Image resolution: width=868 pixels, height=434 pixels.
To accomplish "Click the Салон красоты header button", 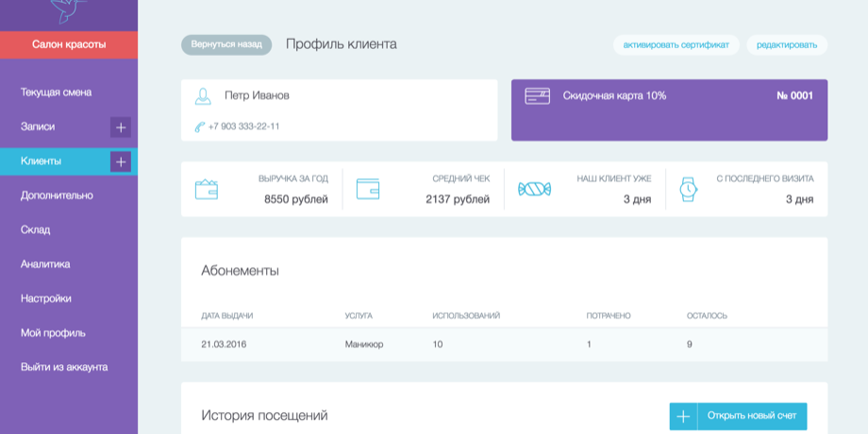I will pos(69,45).
